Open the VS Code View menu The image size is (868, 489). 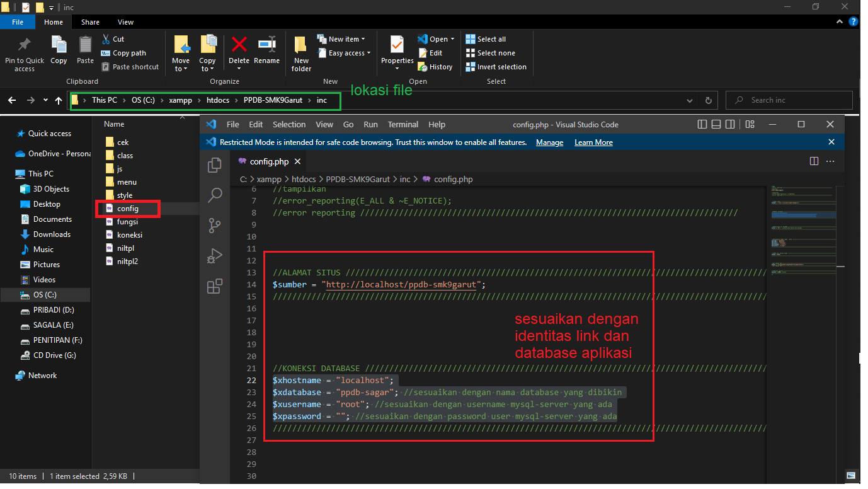click(x=324, y=124)
